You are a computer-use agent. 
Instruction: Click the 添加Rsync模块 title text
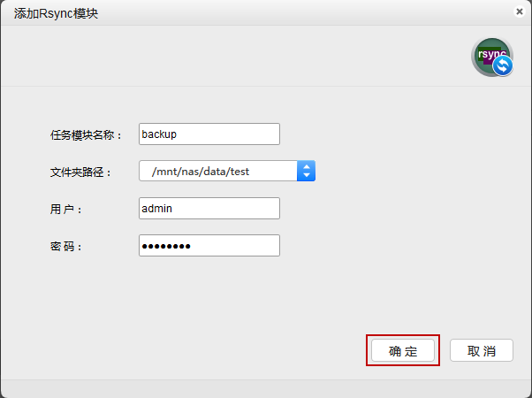coord(57,12)
